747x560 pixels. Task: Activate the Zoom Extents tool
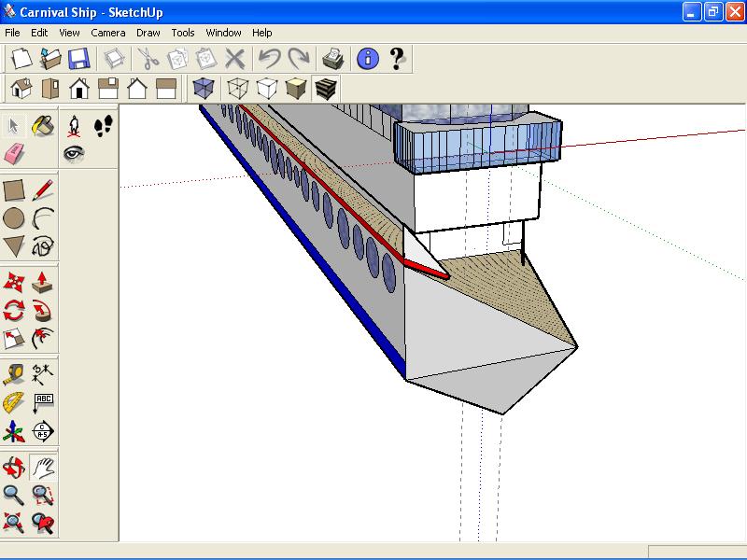coord(14,523)
